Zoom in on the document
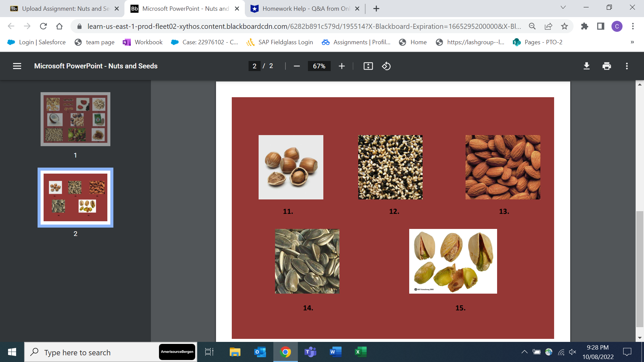Screen dimensions: 644x362 point(341,66)
